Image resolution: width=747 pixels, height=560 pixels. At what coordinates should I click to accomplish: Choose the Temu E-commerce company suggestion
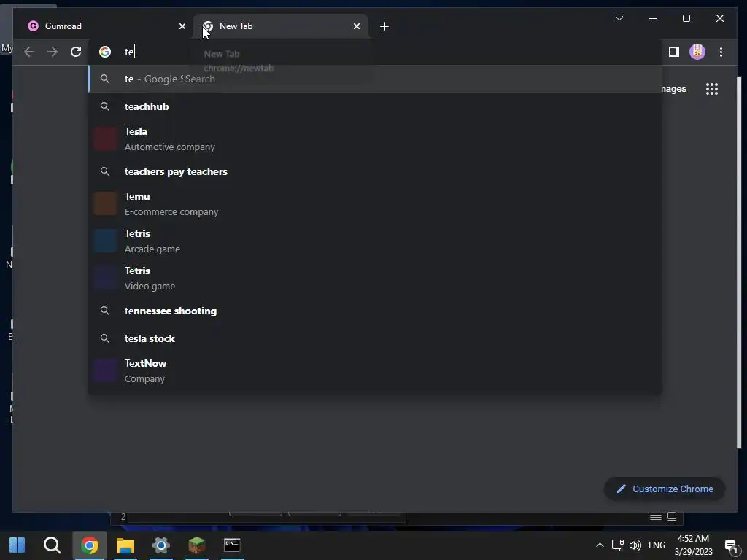point(375,204)
